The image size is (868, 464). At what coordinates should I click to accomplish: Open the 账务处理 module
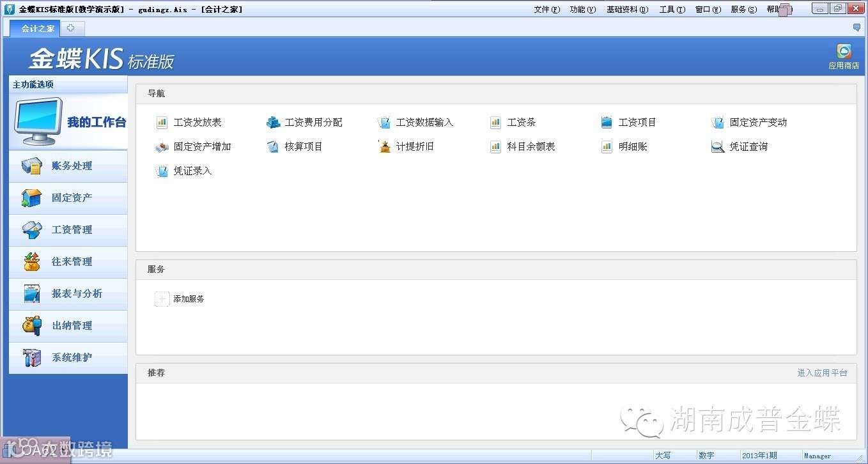point(68,166)
